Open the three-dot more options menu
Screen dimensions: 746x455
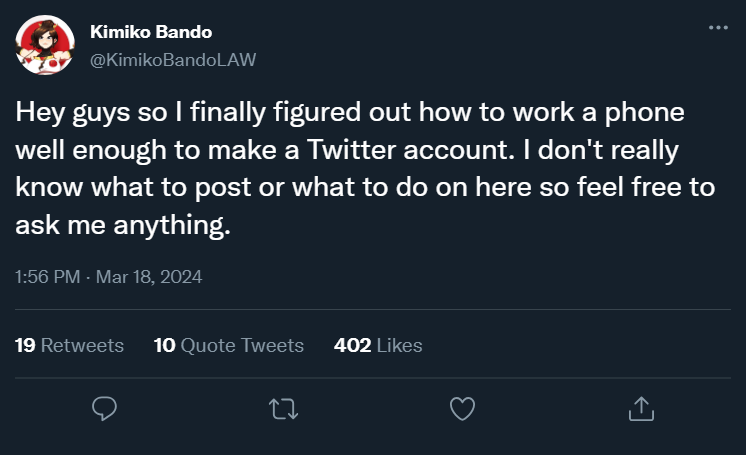click(x=718, y=28)
